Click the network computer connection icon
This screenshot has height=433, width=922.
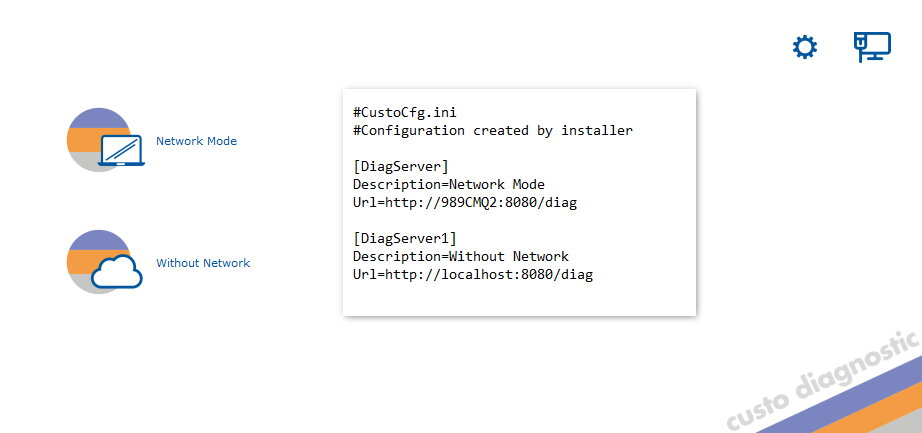point(873,47)
